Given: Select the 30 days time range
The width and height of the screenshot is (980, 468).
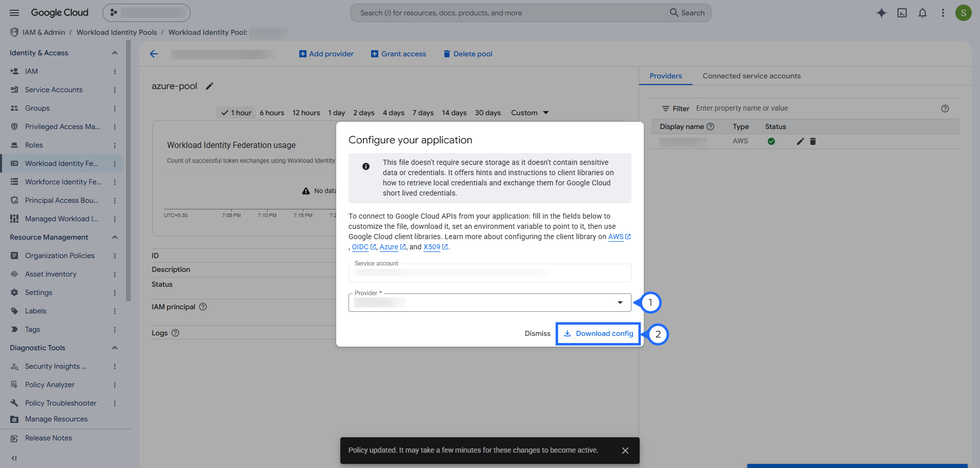Looking at the screenshot, I should (x=487, y=113).
